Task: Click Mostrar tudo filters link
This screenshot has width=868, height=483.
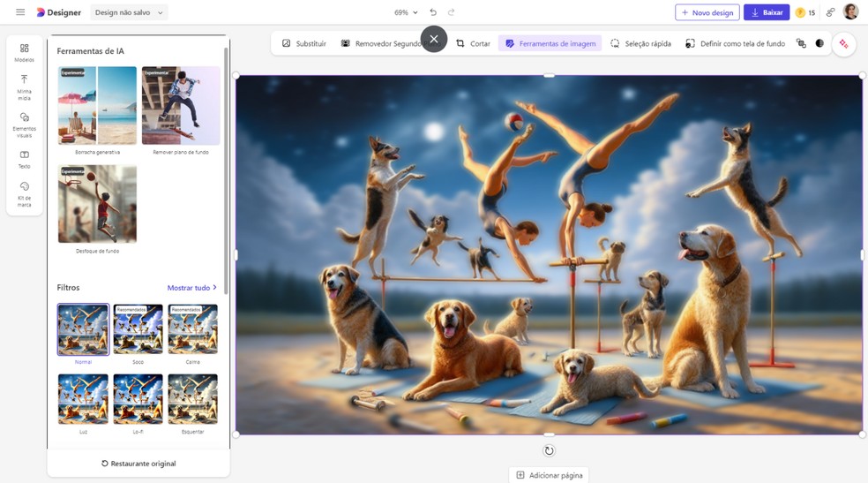Action: coord(192,288)
